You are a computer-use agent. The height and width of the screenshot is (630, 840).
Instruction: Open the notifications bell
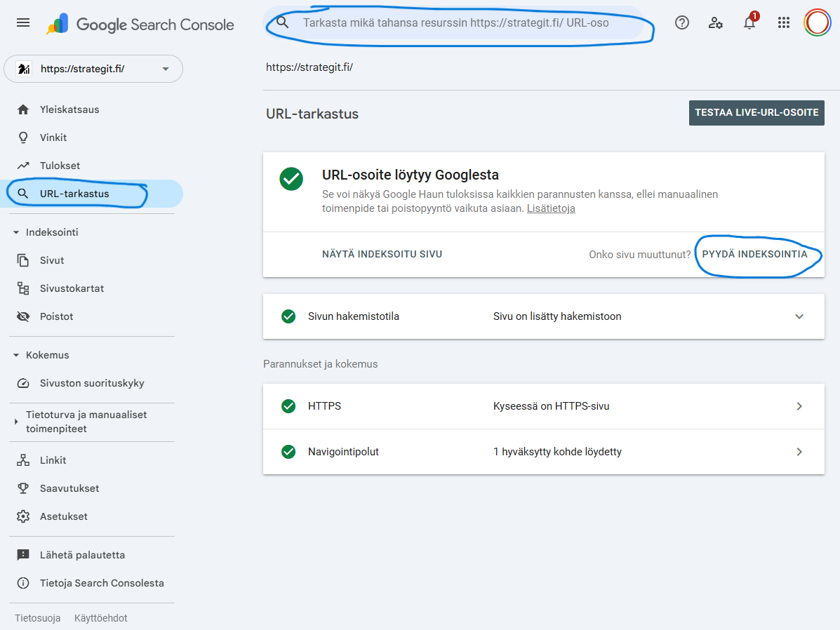[749, 23]
